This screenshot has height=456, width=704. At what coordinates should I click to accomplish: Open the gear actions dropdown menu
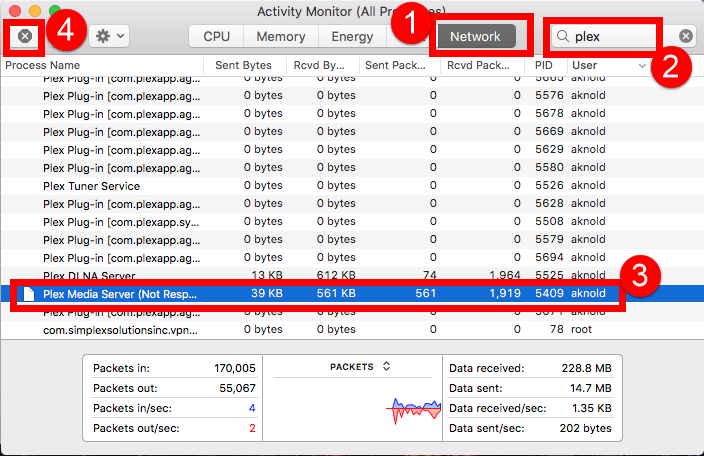point(108,36)
